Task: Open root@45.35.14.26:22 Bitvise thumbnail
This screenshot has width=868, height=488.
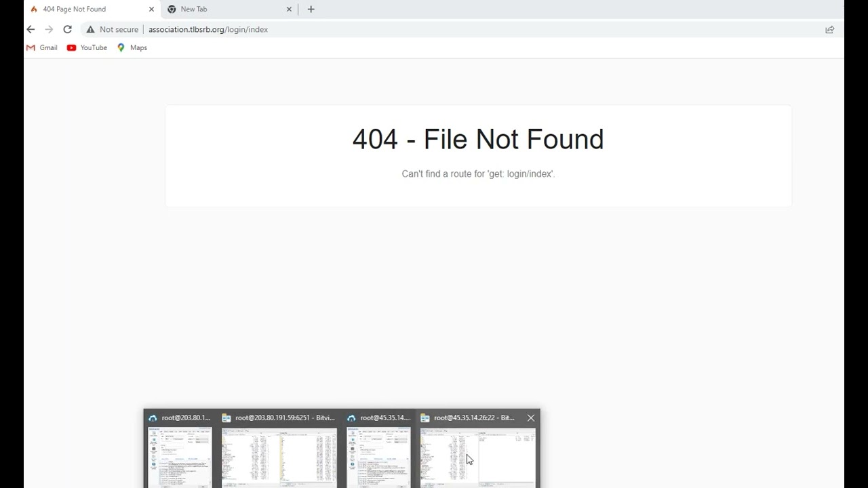Action: pyautogui.click(x=477, y=455)
